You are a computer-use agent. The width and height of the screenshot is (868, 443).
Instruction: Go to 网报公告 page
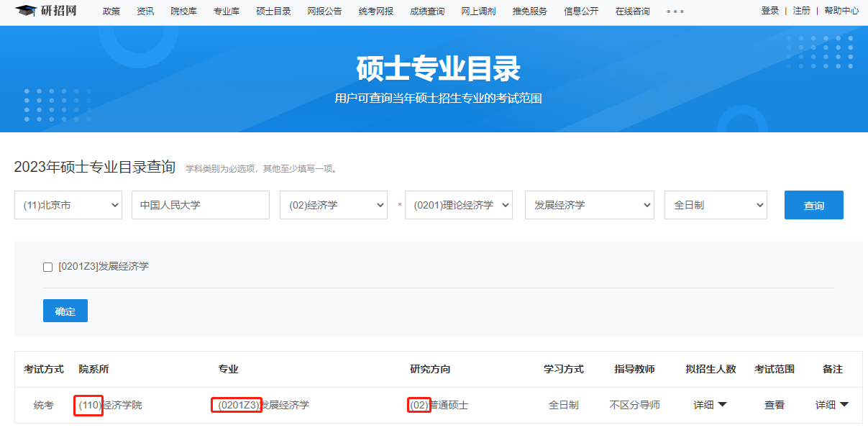[324, 12]
